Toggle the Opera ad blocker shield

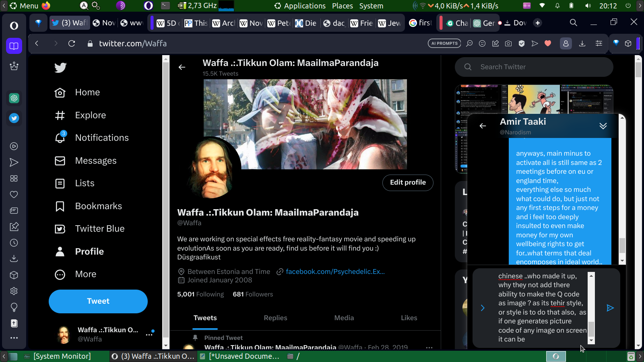coord(522,43)
